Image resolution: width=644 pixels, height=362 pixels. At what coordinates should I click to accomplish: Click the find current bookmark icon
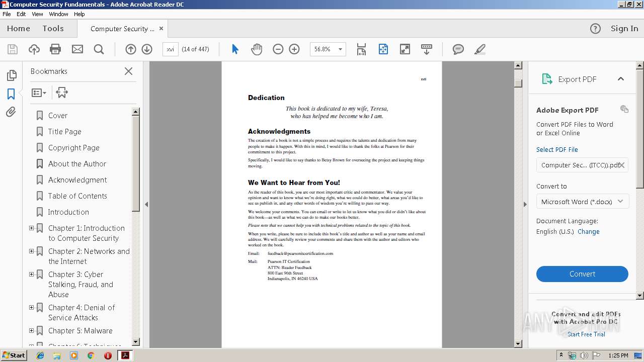(62, 93)
